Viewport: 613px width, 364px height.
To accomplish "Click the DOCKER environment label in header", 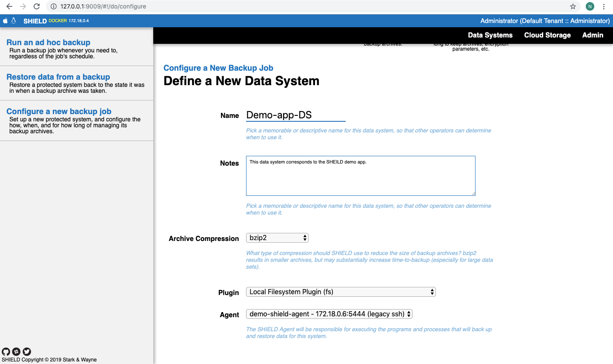I will (58, 20).
